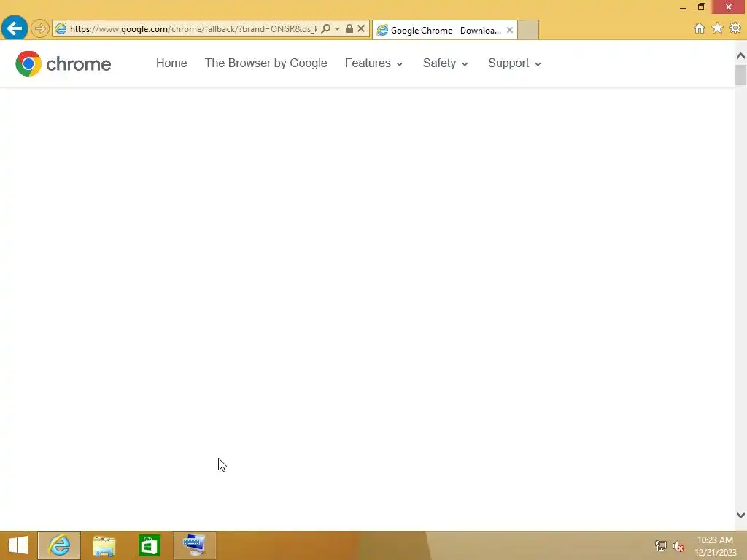Screen dimensions: 747x560
Task: Stop page loading with the X button
Action: point(361,28)
